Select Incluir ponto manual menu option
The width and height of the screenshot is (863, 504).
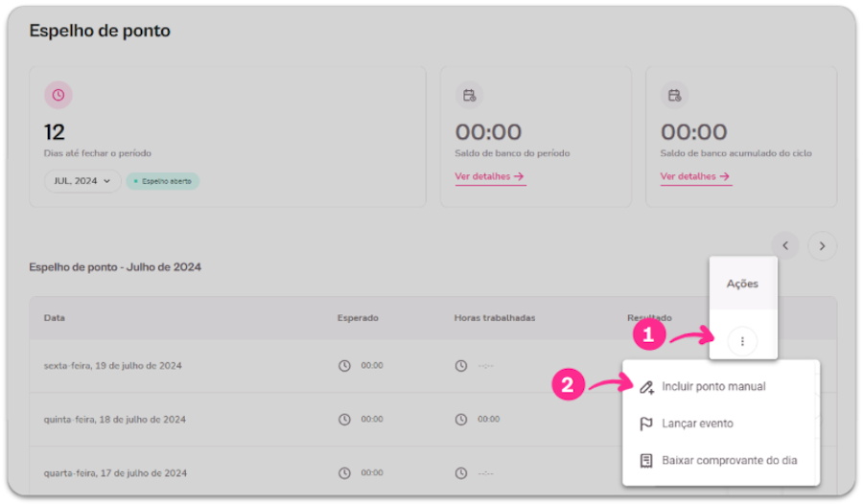(713, 386)
